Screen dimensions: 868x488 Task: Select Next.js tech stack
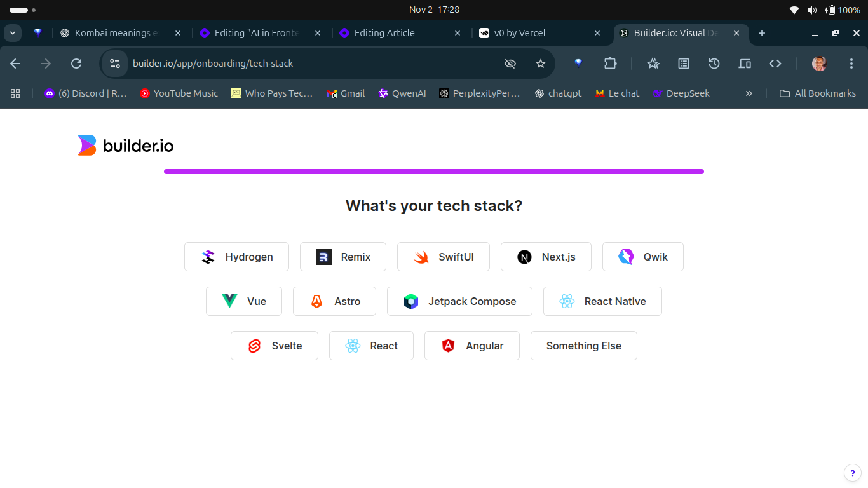tap(546, 257)
